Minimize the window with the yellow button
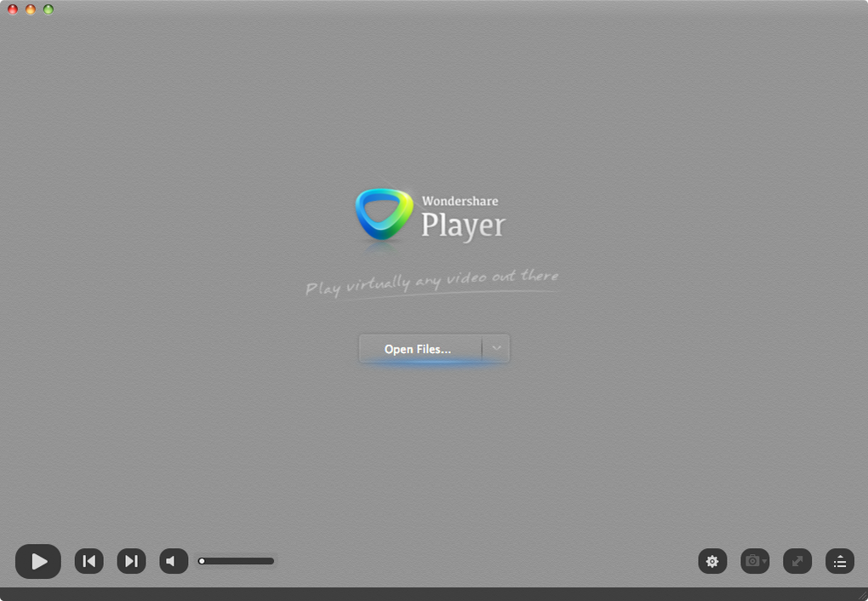Image resolution: width=868 pixels, height=601 pixels. click(x=31, y=9)
